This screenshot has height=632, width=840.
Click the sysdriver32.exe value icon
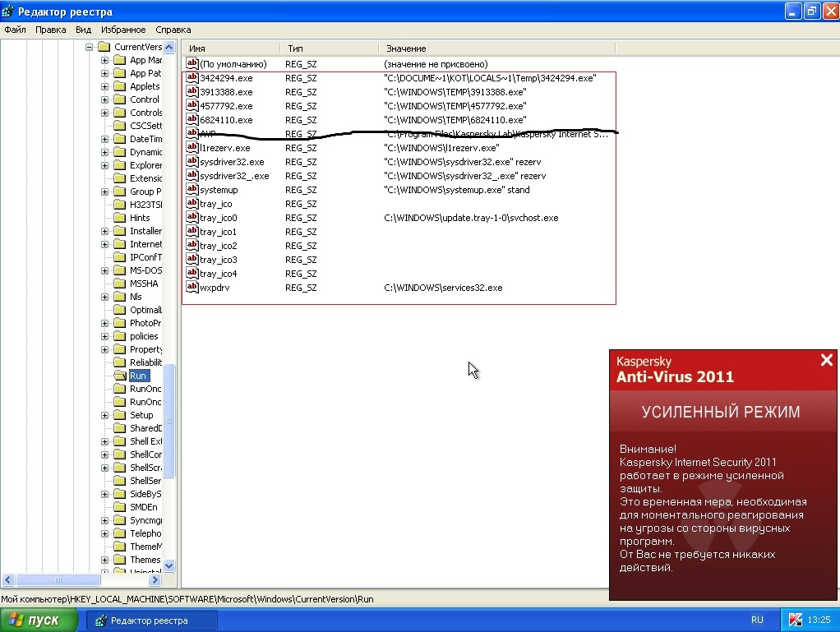click(x=192, y=162)
